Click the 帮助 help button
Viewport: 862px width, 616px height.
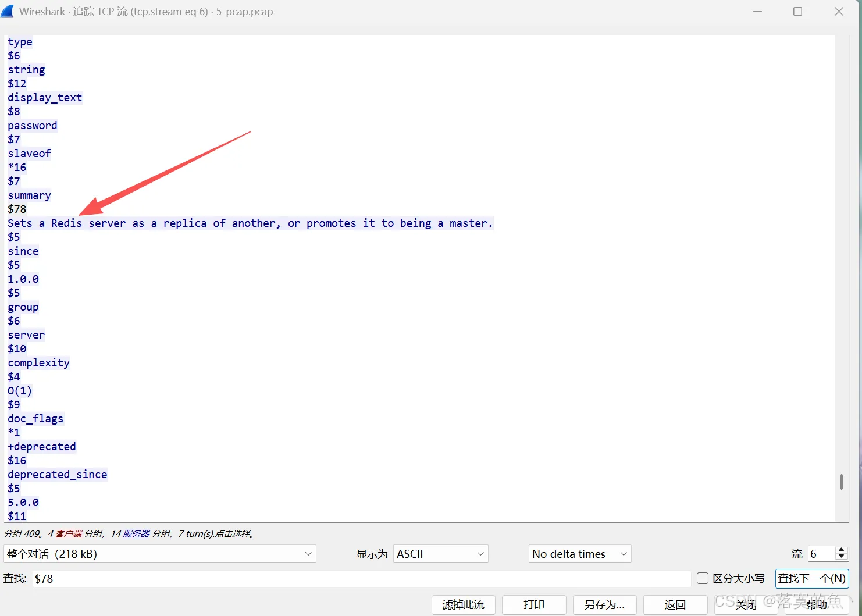point(817,604)
